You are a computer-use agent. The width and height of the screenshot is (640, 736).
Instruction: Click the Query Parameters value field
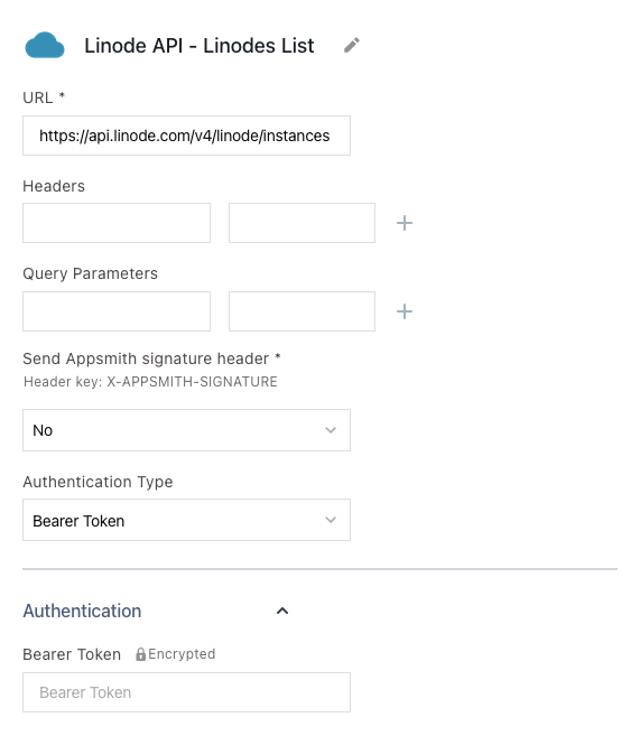[301, 311]
